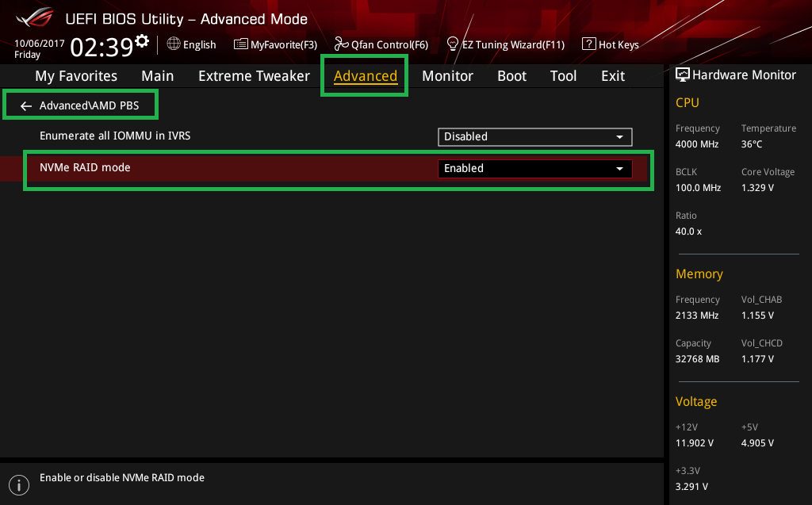Click the 4.905 V +5V value

(757, 443)
